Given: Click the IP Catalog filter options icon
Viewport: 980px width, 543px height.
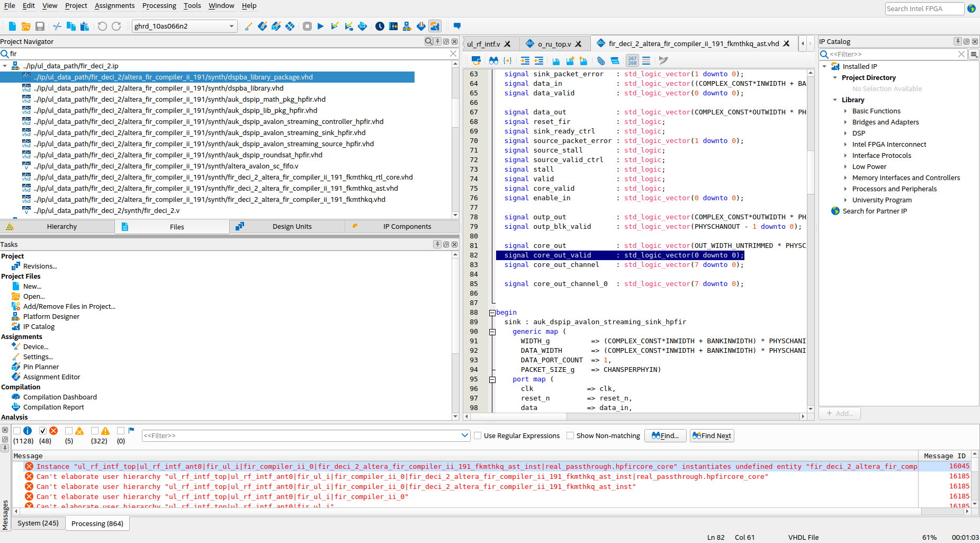Looking at the screenshot, I should point(974,54).
